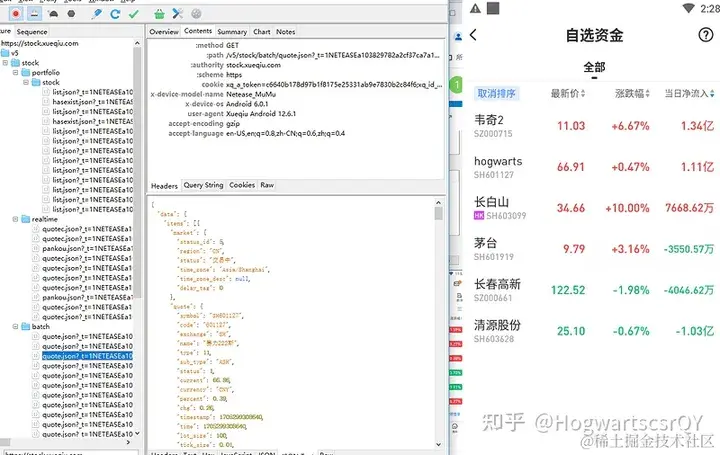Select the Headers request sub-tab
The width and height of the screenshot is (720, 455).
(x=164, y=186)
